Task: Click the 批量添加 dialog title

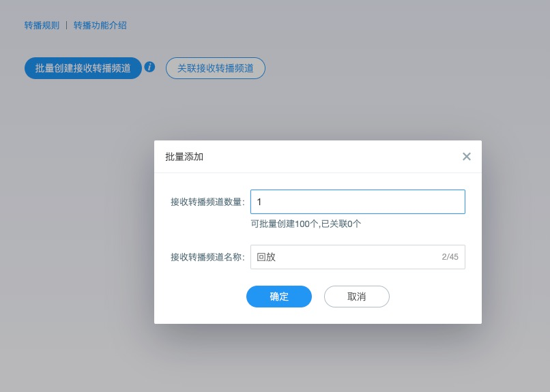Action: click(x=184, y=157)
